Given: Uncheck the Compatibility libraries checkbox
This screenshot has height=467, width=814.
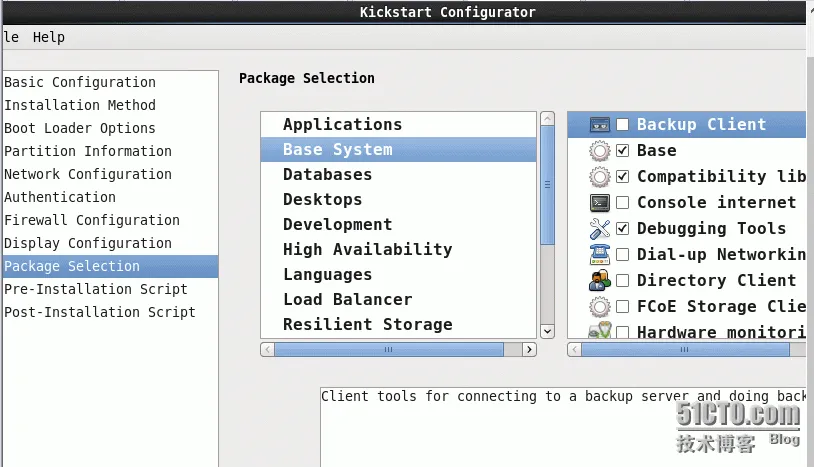Looking at the screenshot, I should pyautogui.click(x=622, y=176).
